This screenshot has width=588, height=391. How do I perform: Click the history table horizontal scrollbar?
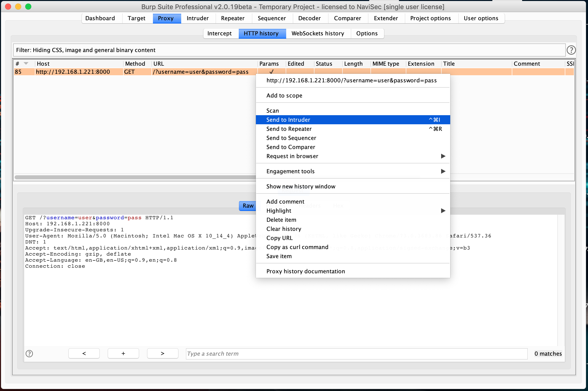coord(135,177)
